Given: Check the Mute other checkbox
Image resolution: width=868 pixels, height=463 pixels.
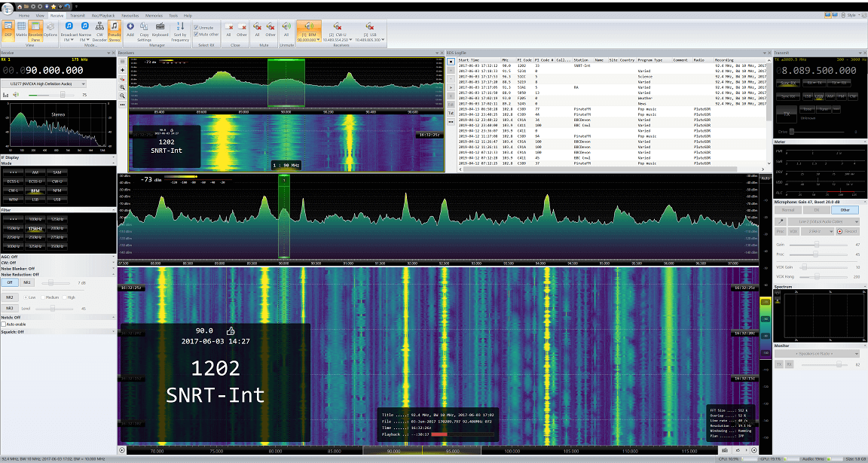Looking at the screenshot, I should coord(197,33).
